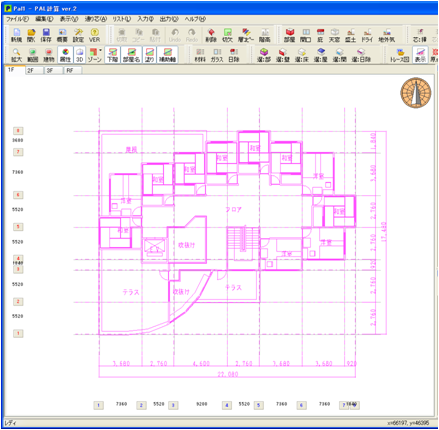
Task: Open the ガラス glass list icon
Action: (217, 55)
